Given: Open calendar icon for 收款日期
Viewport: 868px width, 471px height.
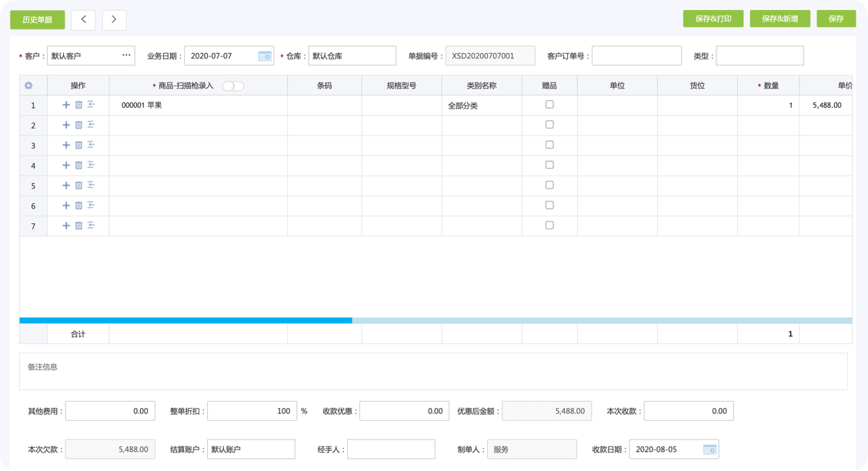Looking at the screenshot, I should 709,449.
